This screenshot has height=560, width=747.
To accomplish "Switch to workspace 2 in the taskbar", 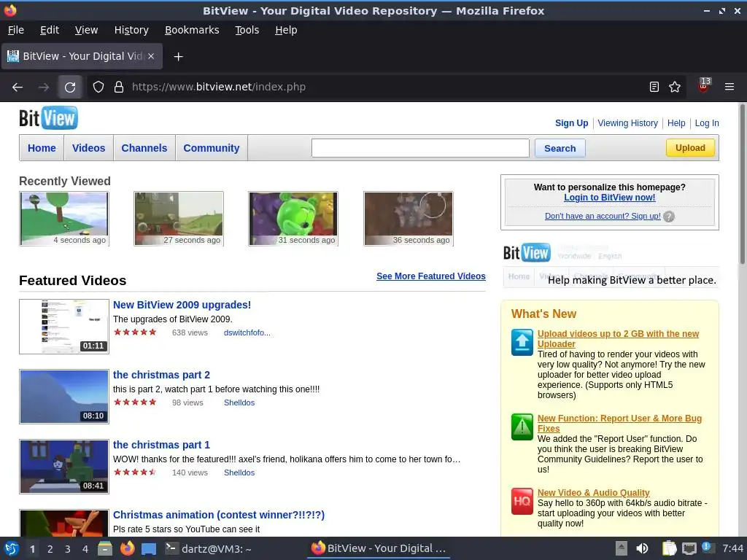I will 50,549.
